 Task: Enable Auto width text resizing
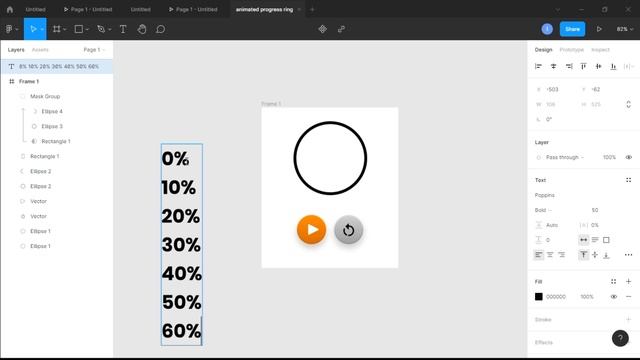tap(584, 240)
